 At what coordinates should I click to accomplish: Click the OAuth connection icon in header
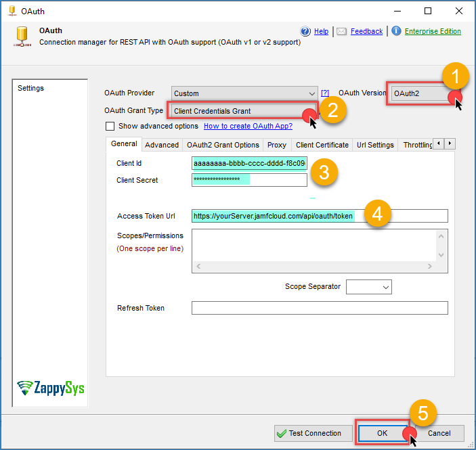(x=21, y=37)
